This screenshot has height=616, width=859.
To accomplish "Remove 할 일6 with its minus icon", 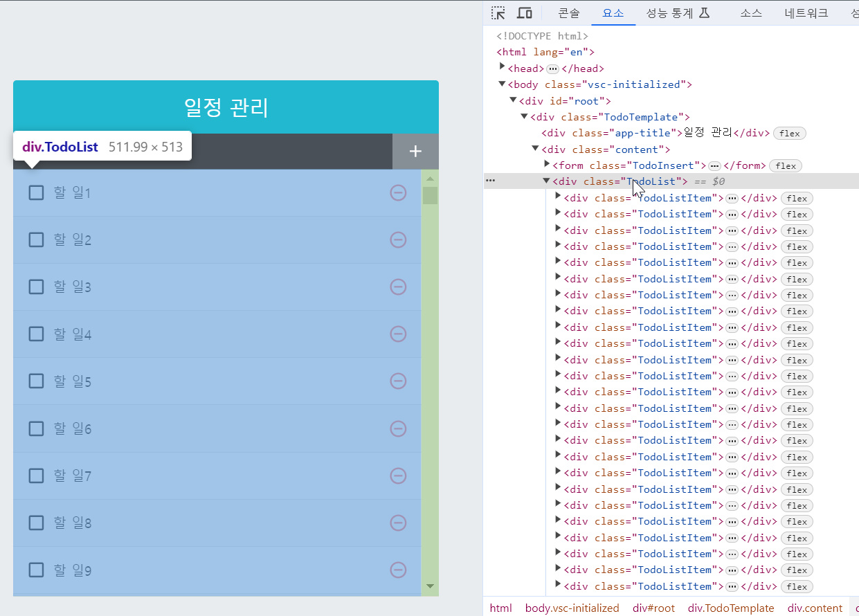I will tap(398, 428).
